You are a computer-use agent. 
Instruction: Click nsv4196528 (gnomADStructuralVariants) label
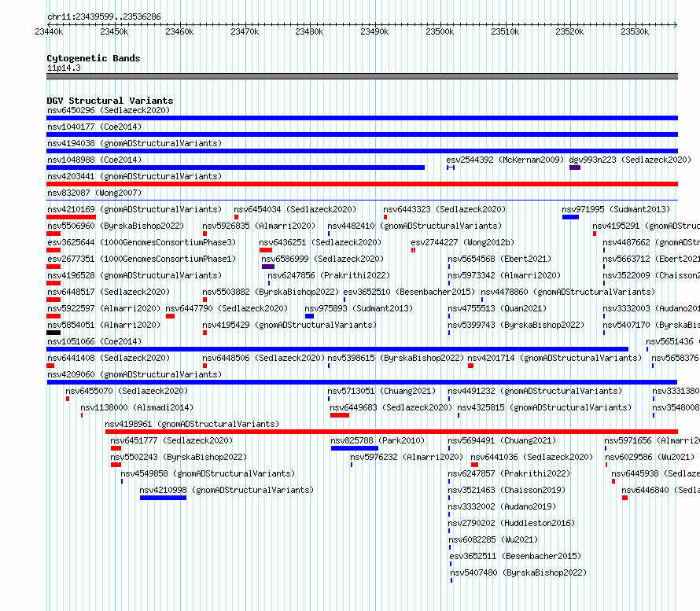point(134,275)
